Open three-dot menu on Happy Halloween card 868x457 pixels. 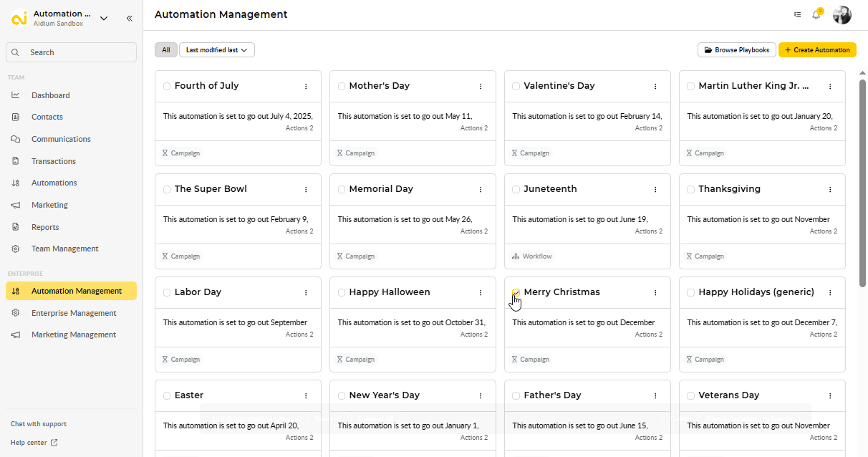coord(481,292)
